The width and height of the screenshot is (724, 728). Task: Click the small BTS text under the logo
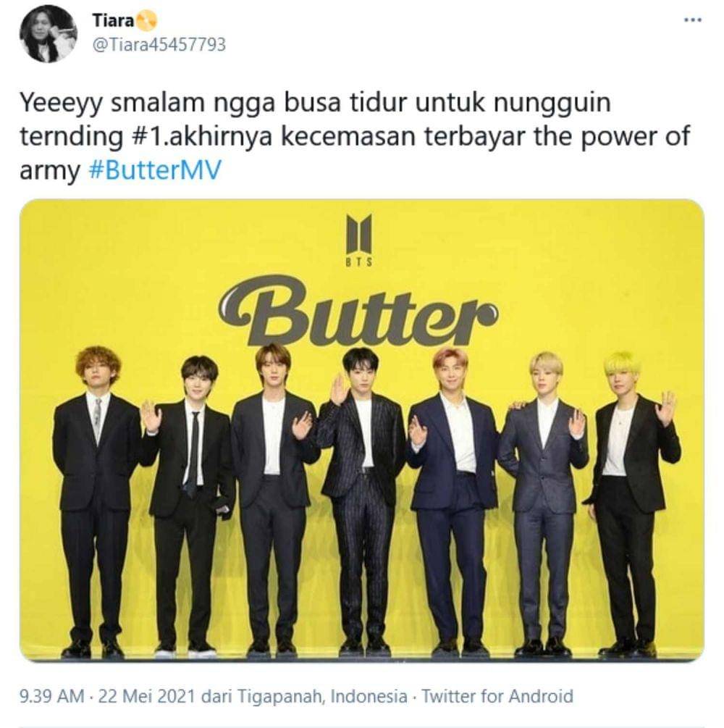[359, 262]
